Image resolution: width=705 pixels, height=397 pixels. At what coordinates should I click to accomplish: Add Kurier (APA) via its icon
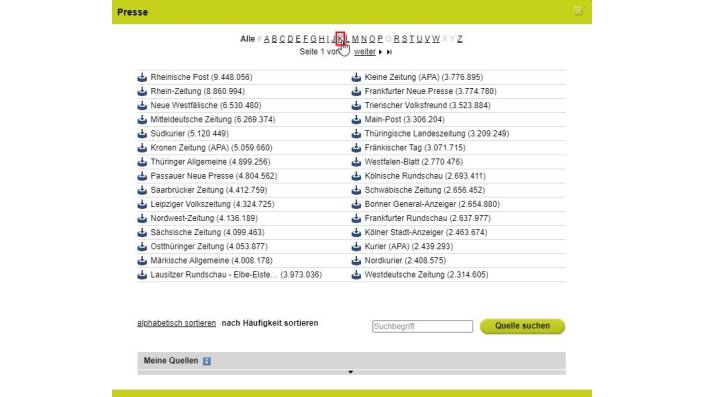click(356, 247)
